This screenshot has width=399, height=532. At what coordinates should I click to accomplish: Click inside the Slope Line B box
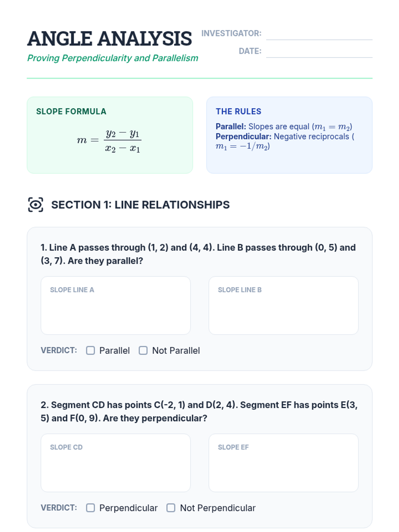click(283, 309)
